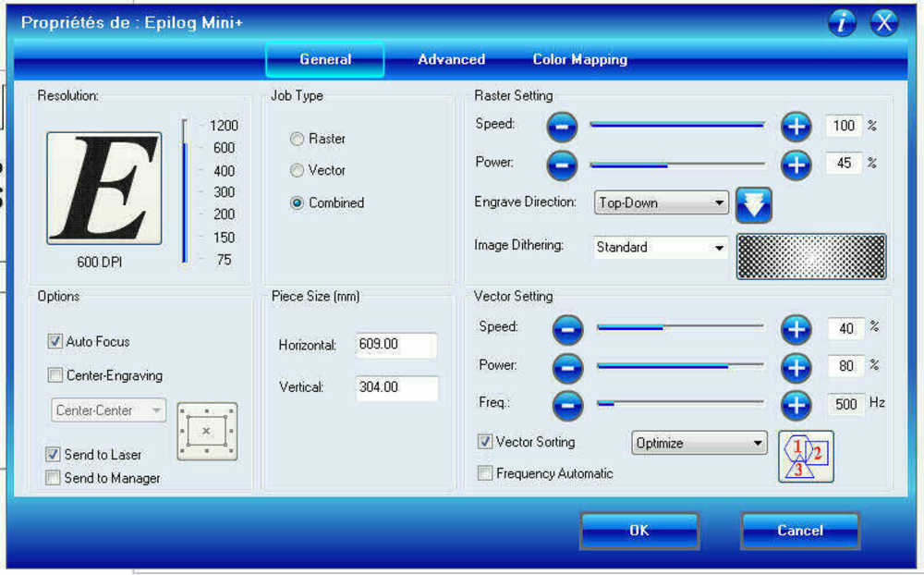Enable the Frequency Automatic checkbox
This screenshot has height=575, width=924.
point(484,473)
